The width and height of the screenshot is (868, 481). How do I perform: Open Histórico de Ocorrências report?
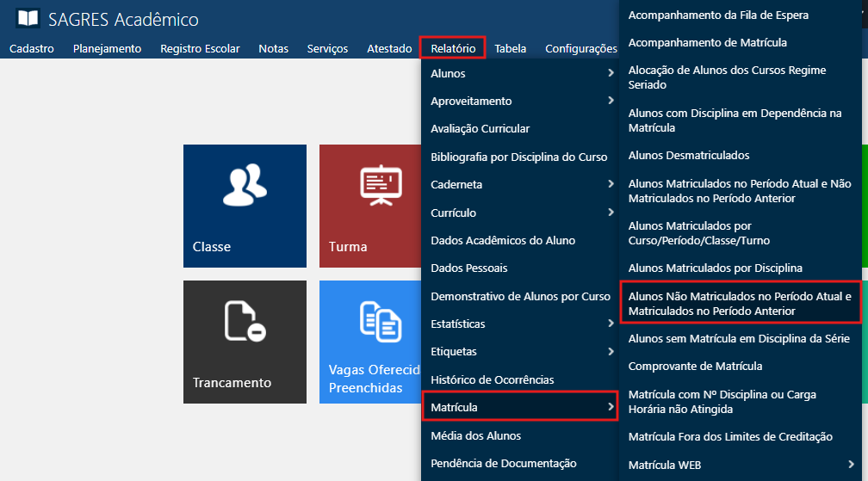click(x=493, y=379)
